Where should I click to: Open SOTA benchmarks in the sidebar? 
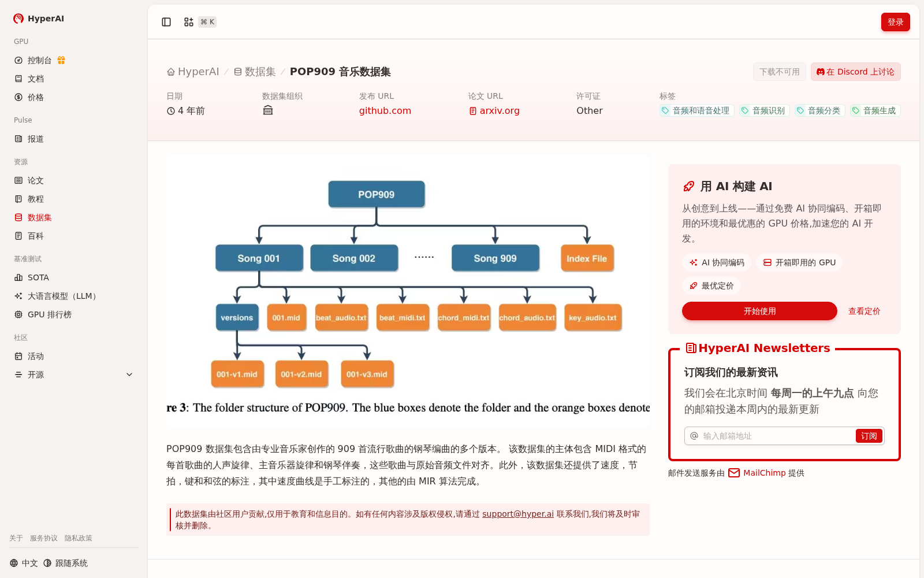pyautogui.click(x=74, y=277)
